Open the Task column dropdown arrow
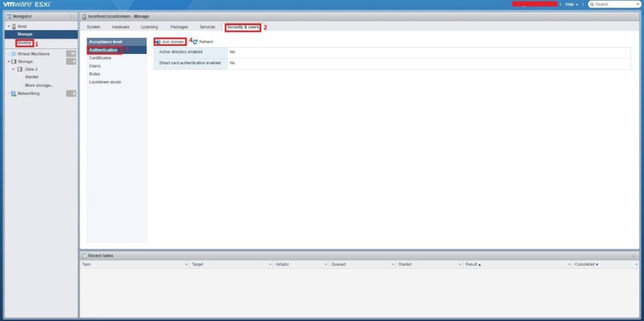 click(x=186, y=264)
